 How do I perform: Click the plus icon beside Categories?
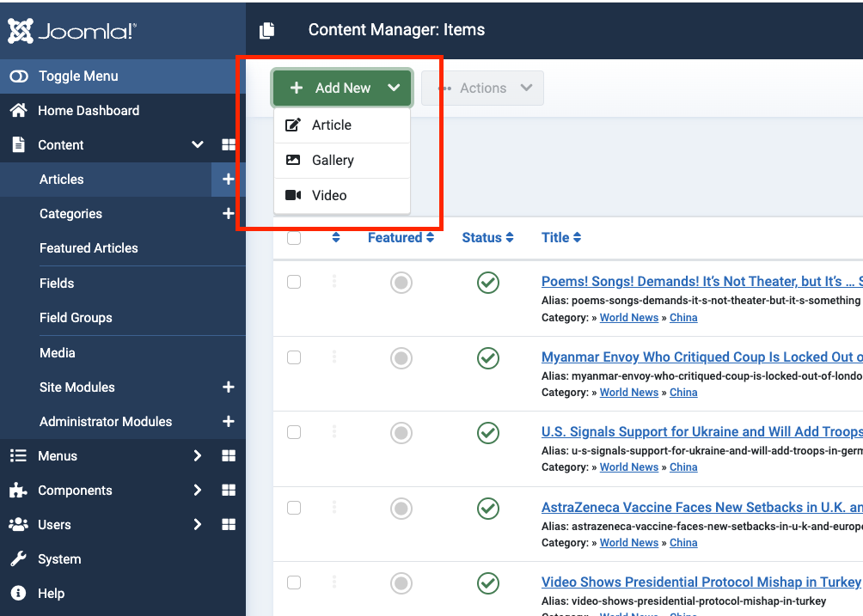tap(228, 214)
